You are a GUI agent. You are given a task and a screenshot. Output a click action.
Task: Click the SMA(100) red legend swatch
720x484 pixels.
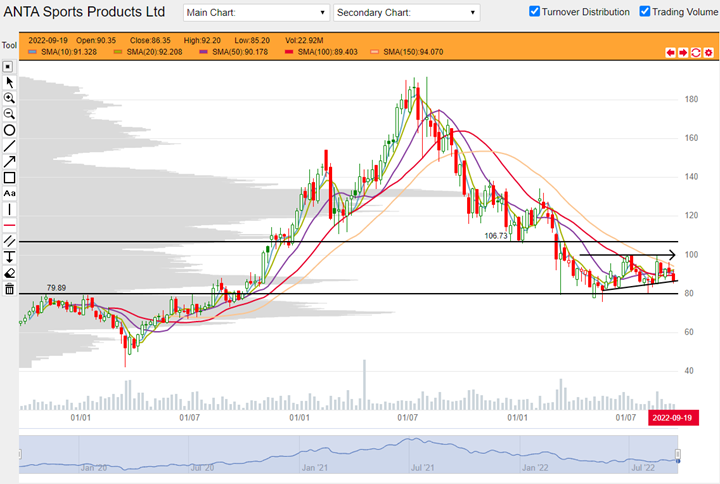(x=289, y=52)
